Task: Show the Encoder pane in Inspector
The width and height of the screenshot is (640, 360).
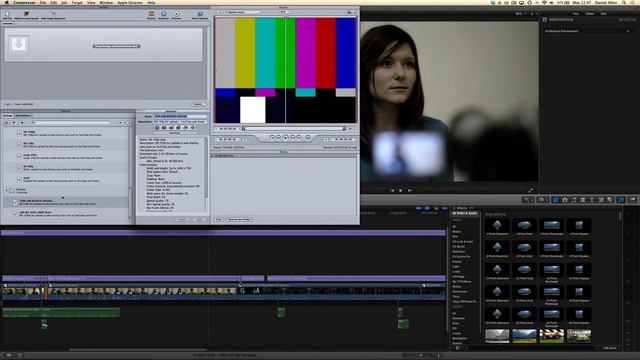Action: coord(164,128)
